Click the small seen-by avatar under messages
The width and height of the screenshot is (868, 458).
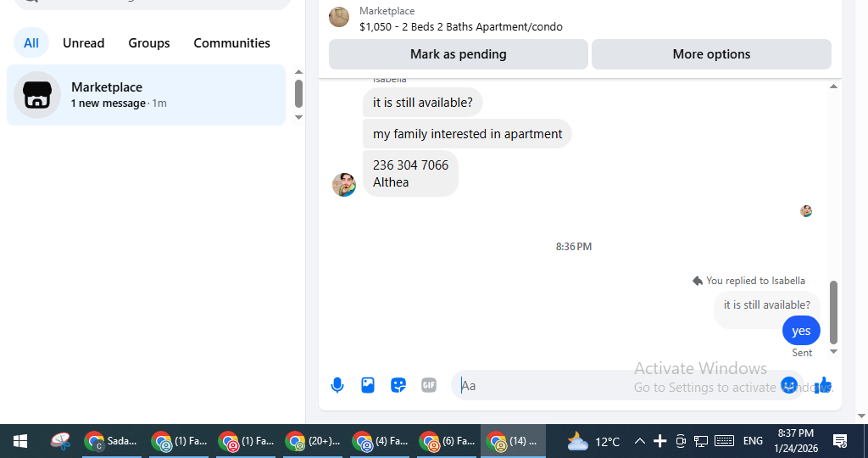point(806,211)
